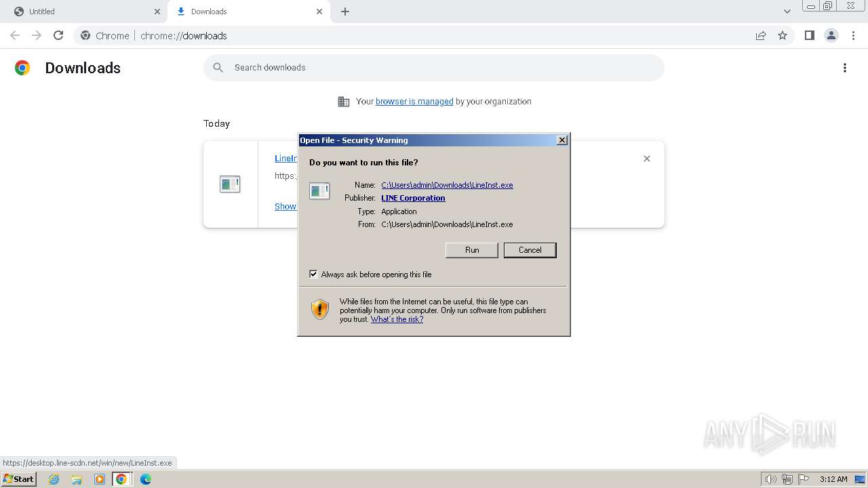Image resolution: width=868 pixels, height=488 pixels.
Task: Click the Chrome site info icon
Action: point(85,36)
